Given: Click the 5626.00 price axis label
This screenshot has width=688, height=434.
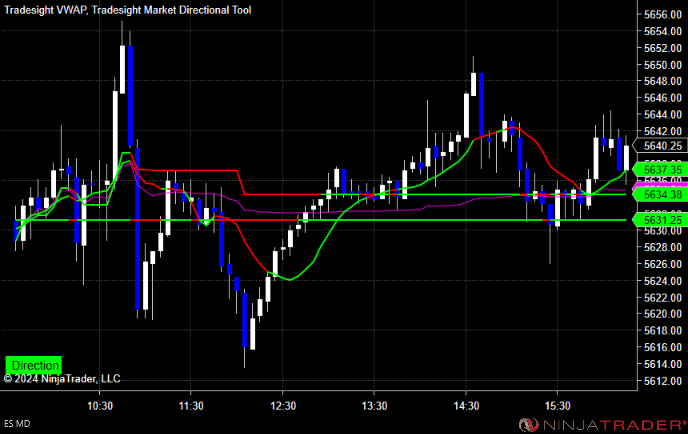Looking at the screenshot, I should click(x=663, y=264).
